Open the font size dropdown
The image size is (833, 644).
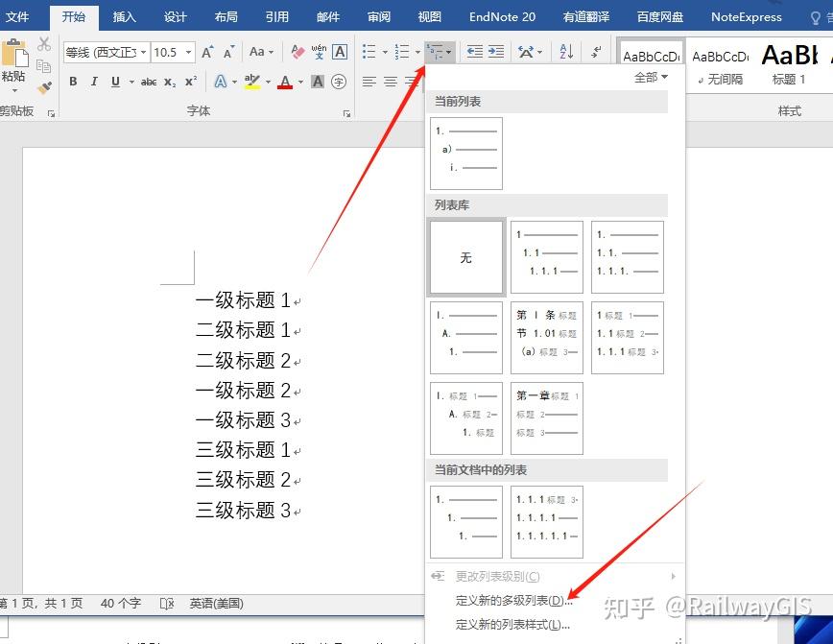(188, 52)
